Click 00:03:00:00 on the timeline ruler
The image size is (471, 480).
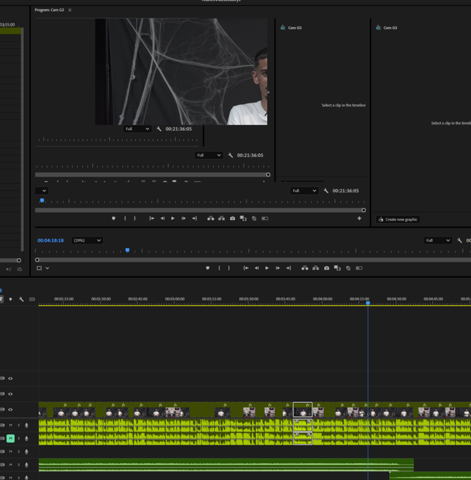click(x=175, y=299)
